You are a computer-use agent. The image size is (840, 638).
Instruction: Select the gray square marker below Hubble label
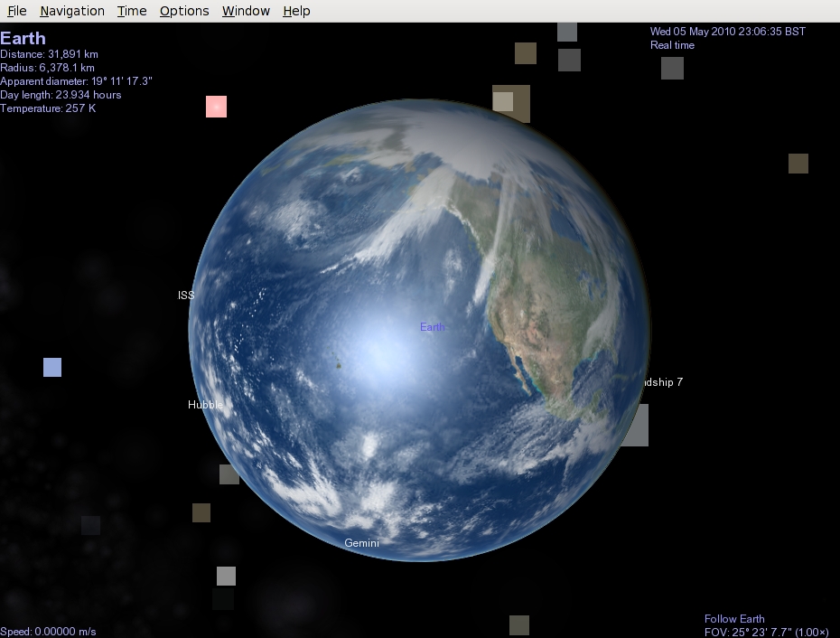tap(229, 474)
